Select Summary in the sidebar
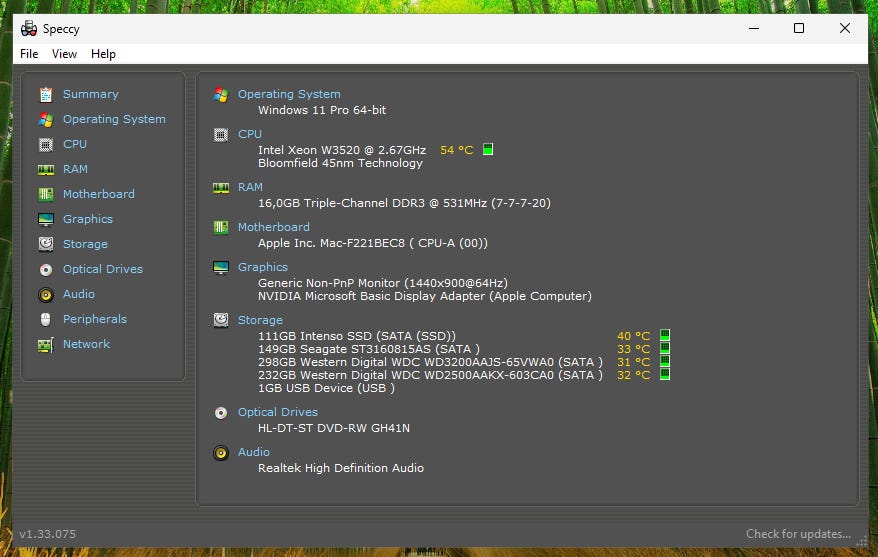The image size is (878, 557). pos(91,94)
